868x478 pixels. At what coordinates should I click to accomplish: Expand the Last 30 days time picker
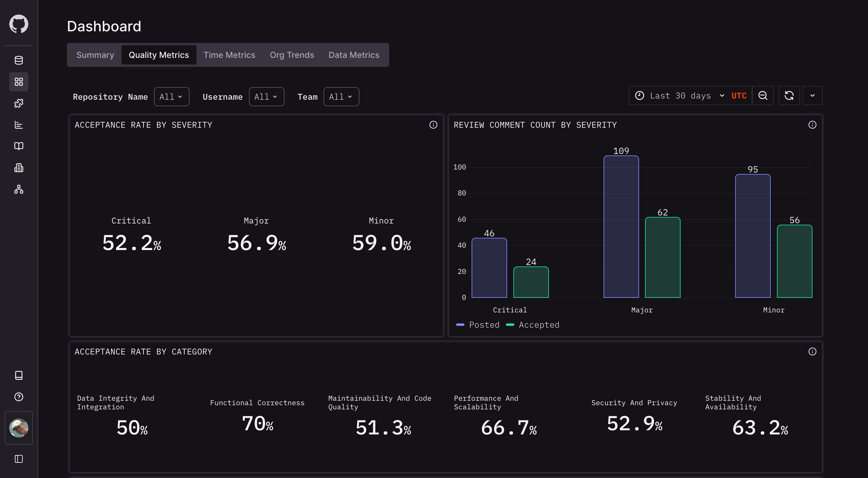click(680, 96)
